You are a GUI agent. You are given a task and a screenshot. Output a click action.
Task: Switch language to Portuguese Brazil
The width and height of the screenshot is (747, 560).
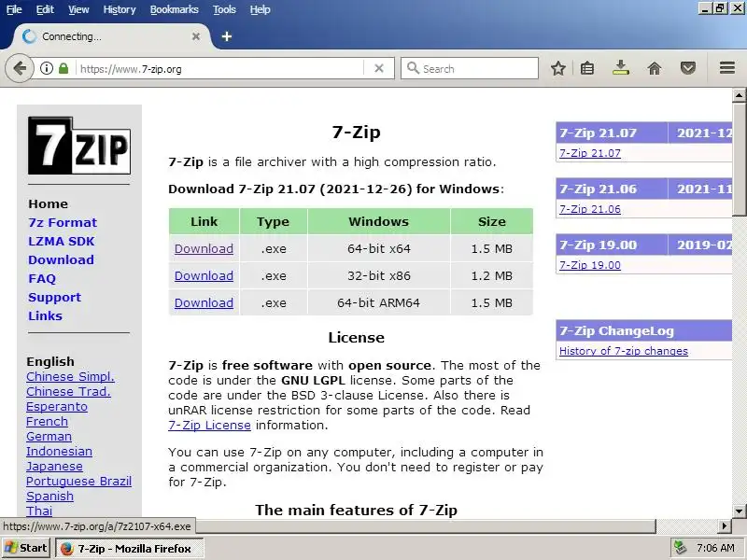point(79,481)
